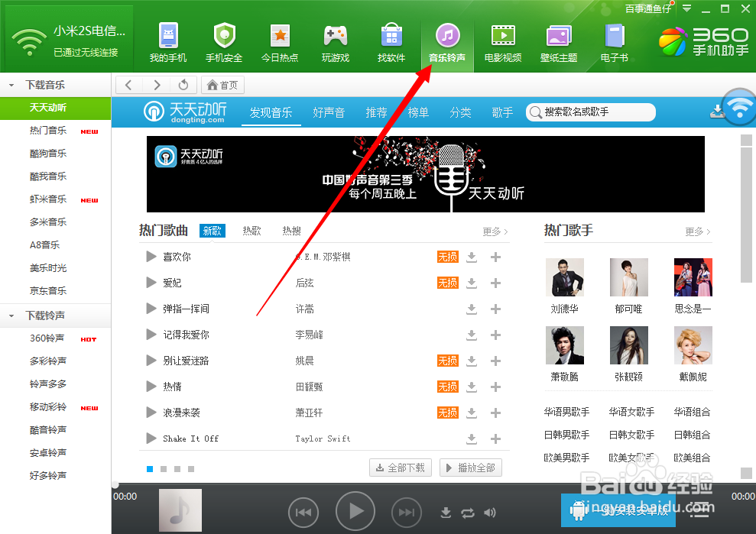
Task: Click the vertical scrollbar on the right
Action: [746, 215]
